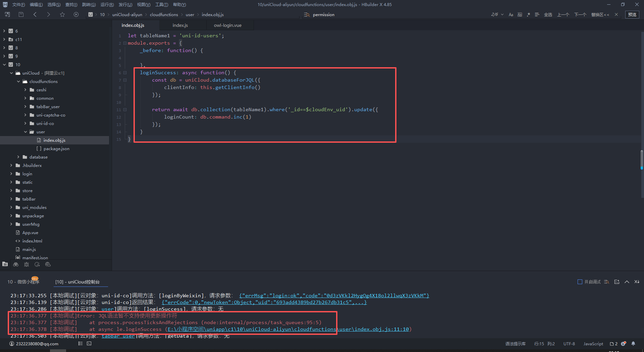This screenshot has width=644, height=352.
Task: Expand the database folder
Action: tap(18, 157)
